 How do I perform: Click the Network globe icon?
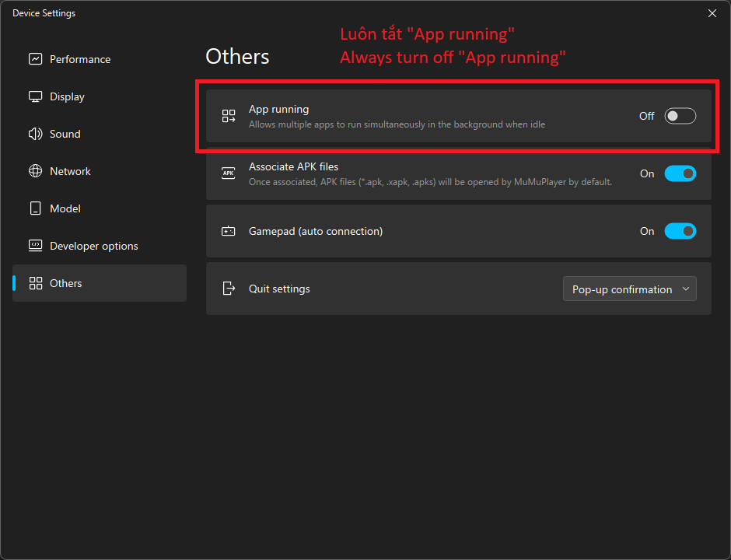(x=36, y=171)
